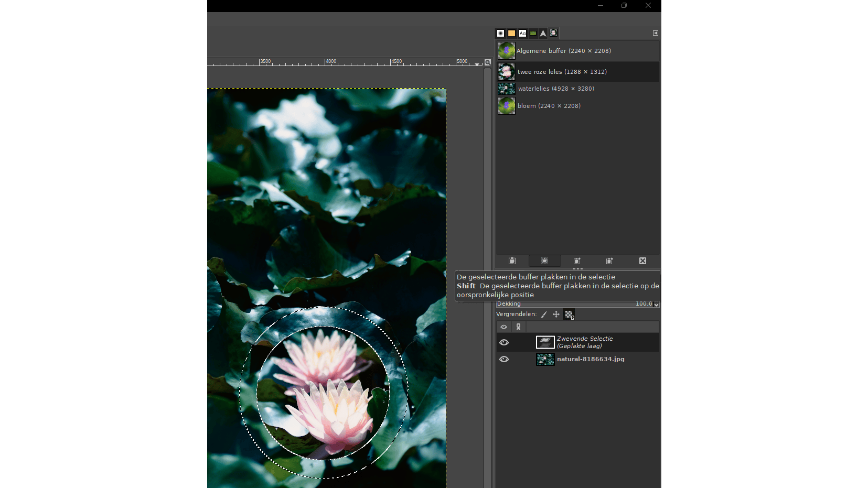Paste the buffer as new image
Viewport: 868px width, 488px height.
[x=609, y=261]
